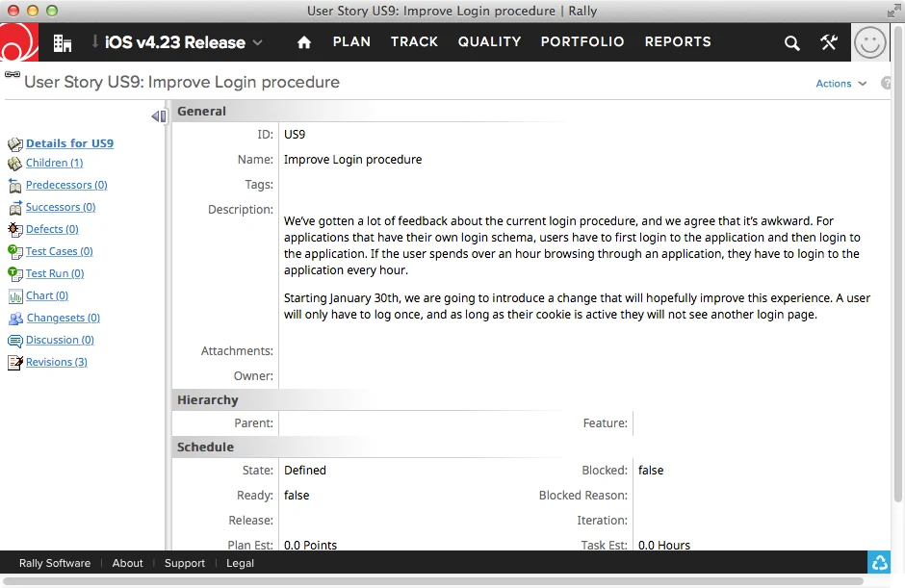Open the smiley face user avatar

click(x=869, y=42)
